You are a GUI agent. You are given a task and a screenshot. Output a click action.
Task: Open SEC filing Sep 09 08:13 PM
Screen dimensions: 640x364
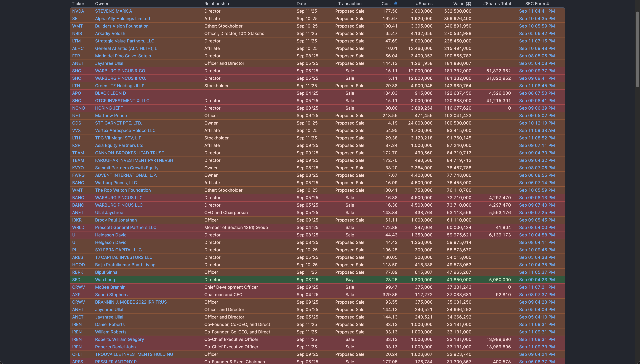[537, 198]
